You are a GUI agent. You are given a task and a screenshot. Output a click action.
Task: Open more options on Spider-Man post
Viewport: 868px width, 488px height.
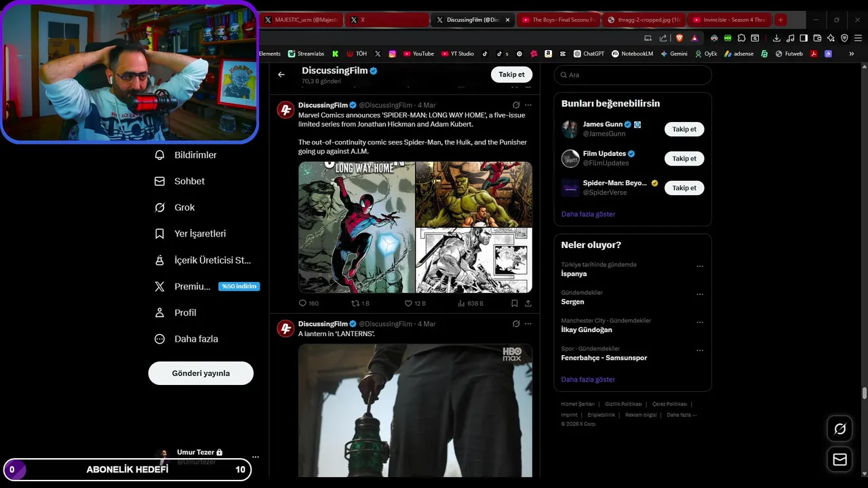528,105
